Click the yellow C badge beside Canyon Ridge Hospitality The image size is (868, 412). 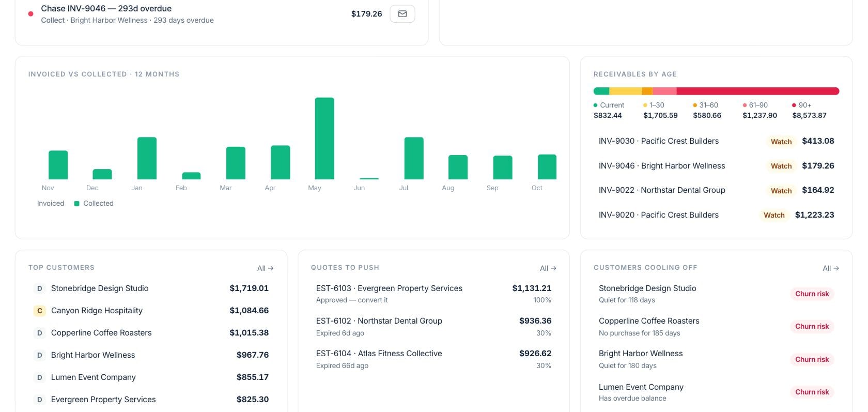click(39, 311)
